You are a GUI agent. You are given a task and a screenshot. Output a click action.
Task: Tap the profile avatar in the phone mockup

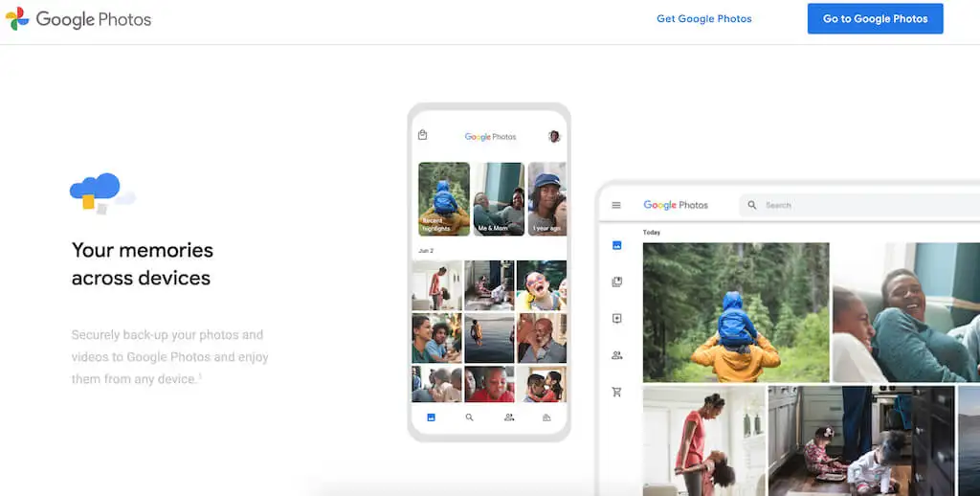click(554, 136)
